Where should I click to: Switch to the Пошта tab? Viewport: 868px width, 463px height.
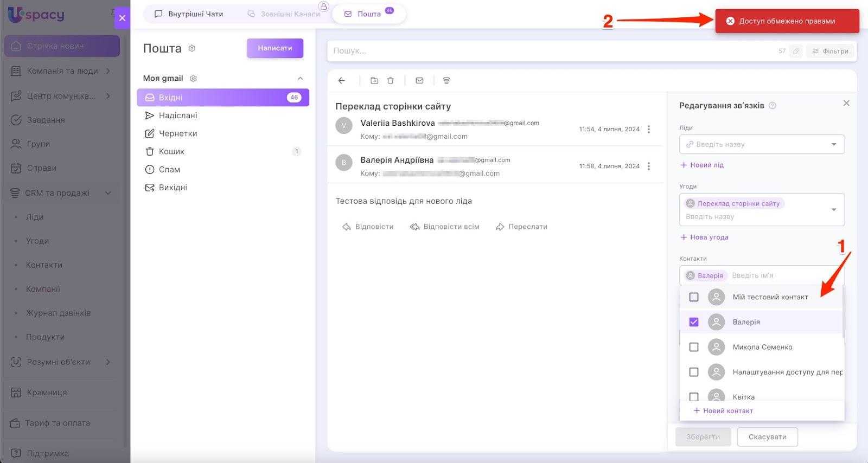click(369, 14)
